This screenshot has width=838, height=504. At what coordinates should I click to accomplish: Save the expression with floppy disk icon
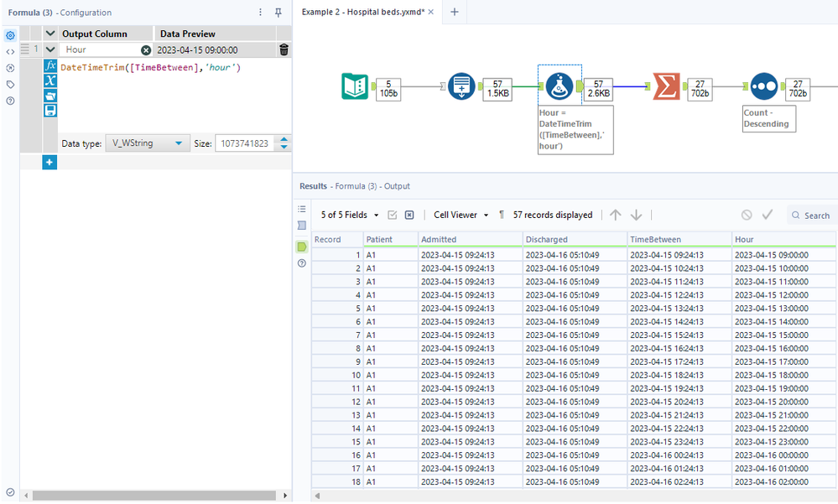click(50, 111)
